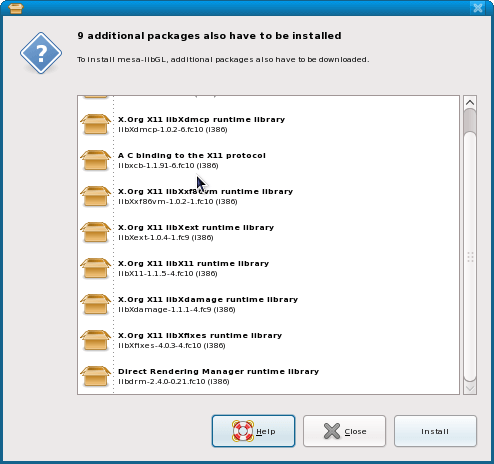Click the package icon beside A C binding to X11

[95, 160]
